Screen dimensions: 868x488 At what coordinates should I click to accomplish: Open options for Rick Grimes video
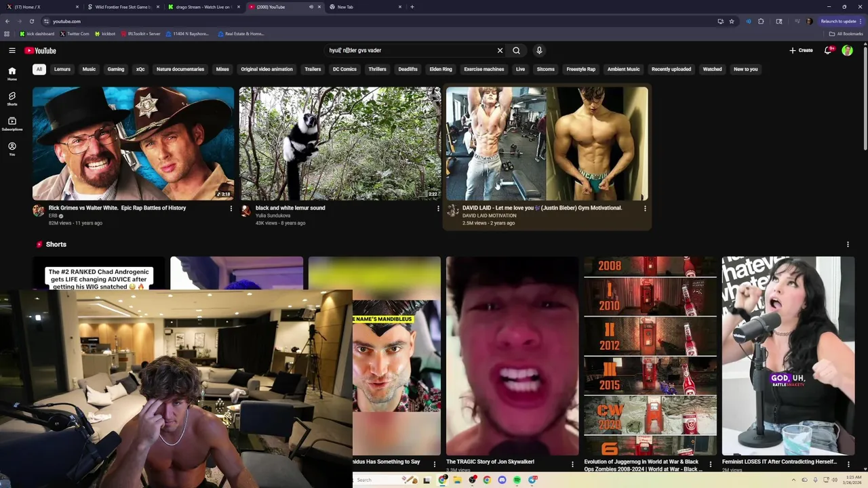click(231, 208)
